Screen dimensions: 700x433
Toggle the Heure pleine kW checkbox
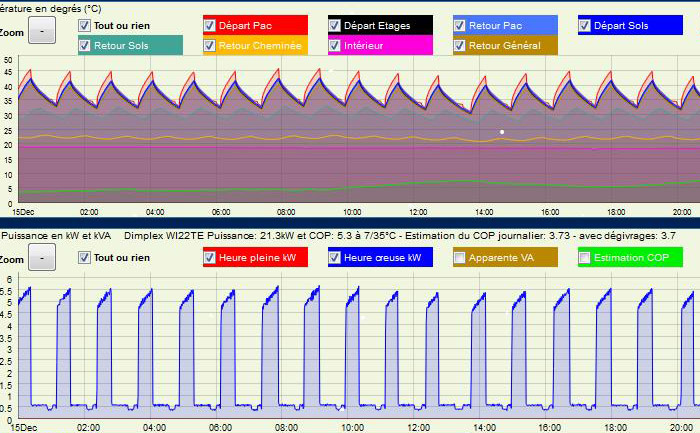[209, 257]
